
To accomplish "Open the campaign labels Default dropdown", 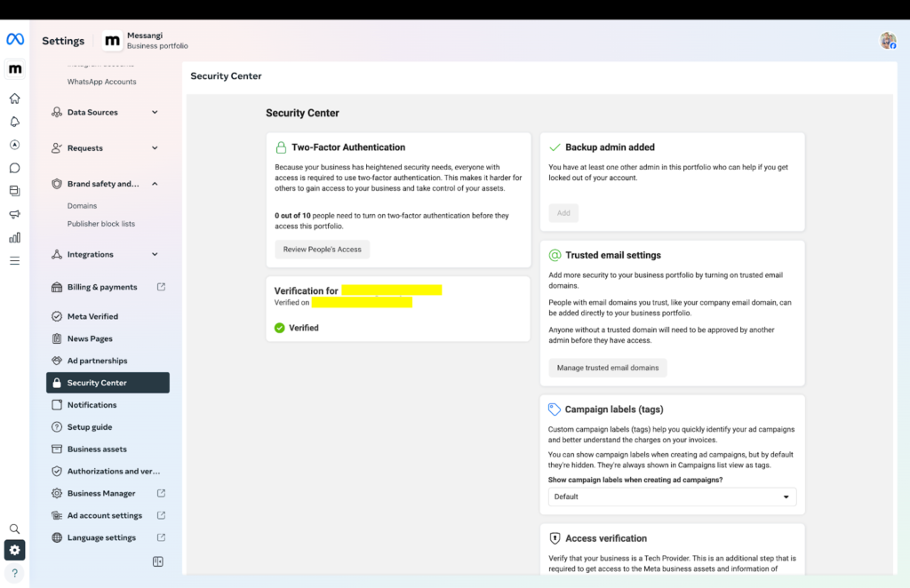I will pos(672,497).
